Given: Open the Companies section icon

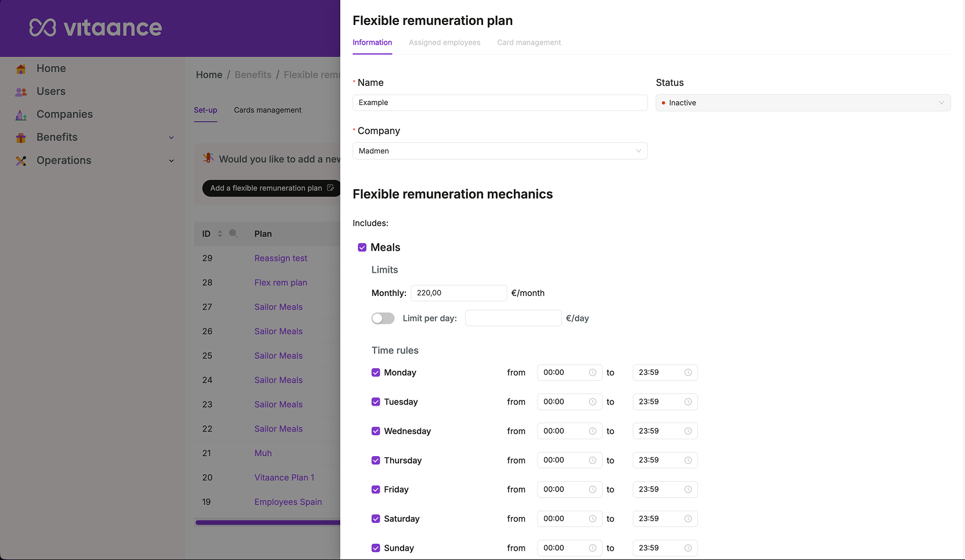Looking at the screenshot, I should tap(21, 114).
